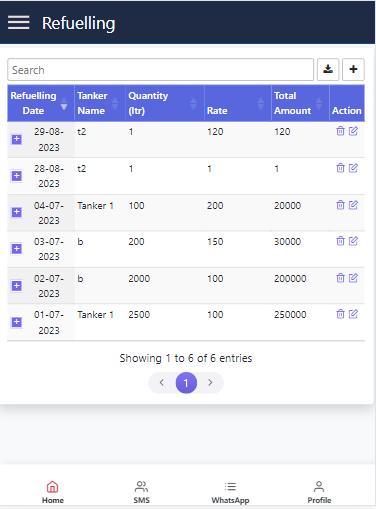Sort by Tanker Name column
Viewport: 376px width, 509px height.
(x=100, y=103)
